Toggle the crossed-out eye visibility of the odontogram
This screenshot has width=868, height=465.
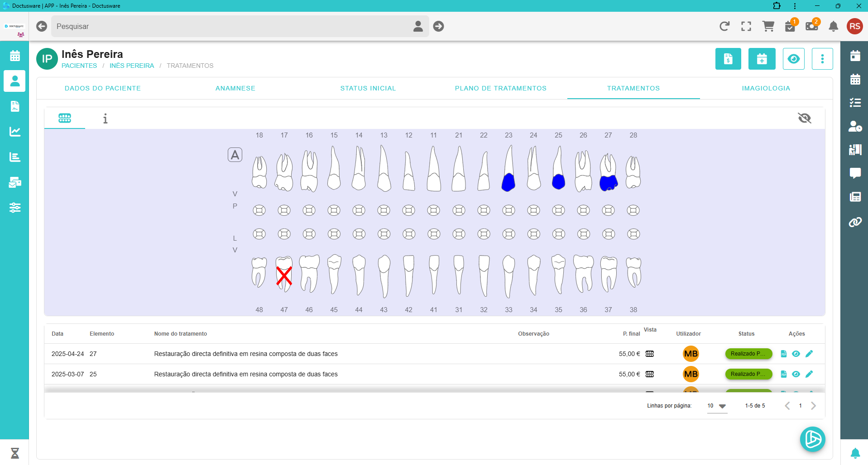coord(804,118)
